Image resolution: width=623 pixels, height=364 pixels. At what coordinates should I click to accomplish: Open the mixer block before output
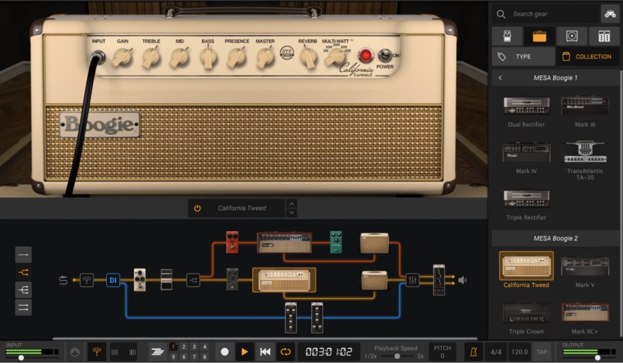413,280
